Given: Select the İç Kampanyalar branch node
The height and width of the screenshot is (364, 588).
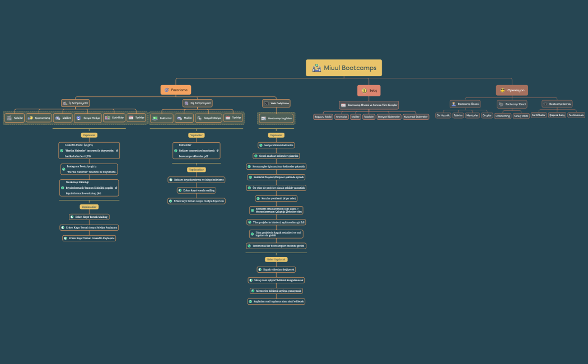Looking at the screenshot, I should pyautogui.click(x=75, y=103).
